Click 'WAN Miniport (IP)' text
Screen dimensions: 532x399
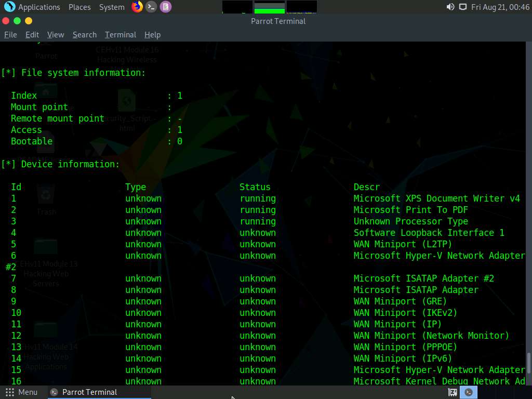397,324
